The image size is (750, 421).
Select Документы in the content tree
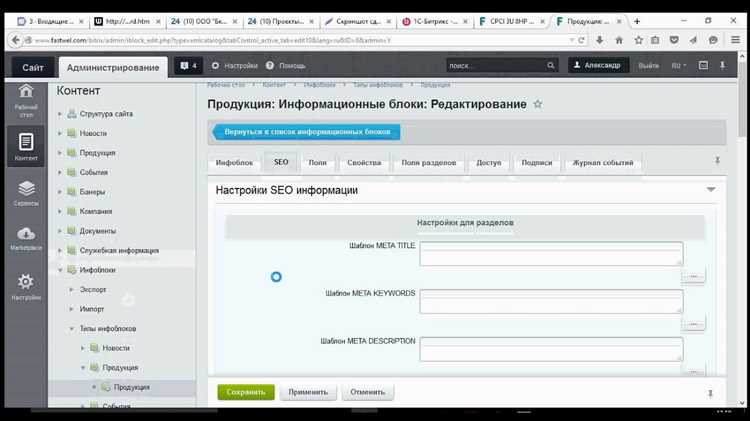click(x=98, y=231)
